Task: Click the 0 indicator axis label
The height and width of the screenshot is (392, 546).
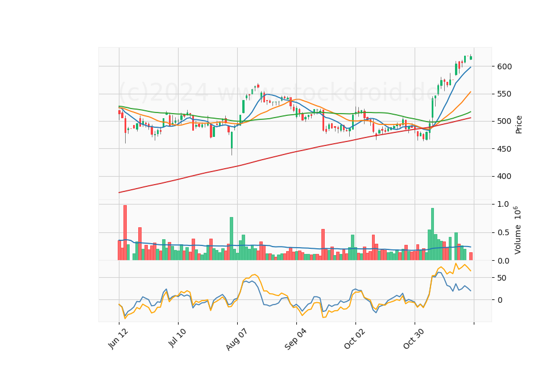Action: [x=500, y=300]
